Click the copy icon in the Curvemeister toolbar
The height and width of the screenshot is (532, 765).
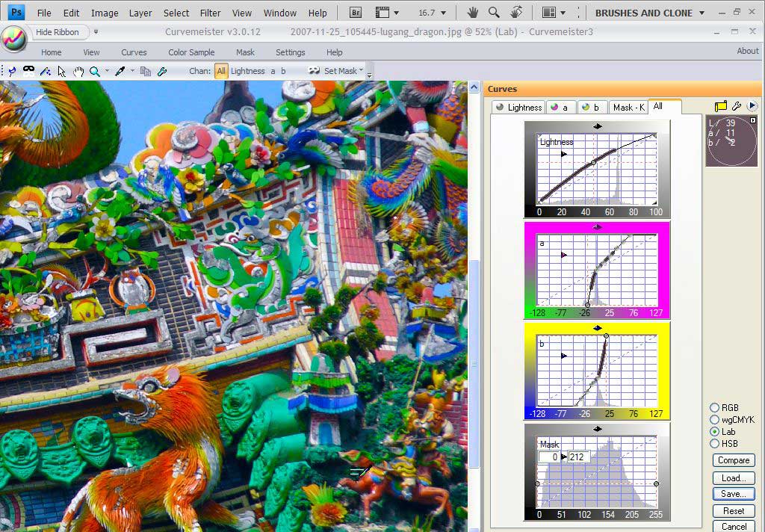[146, 71]
